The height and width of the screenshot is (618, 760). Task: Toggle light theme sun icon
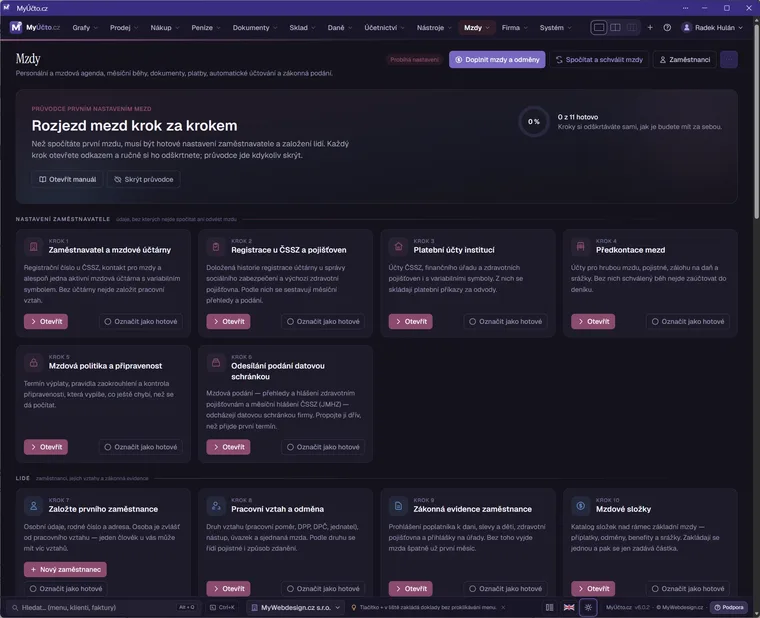pyautogui.click(x=588, y=607)
